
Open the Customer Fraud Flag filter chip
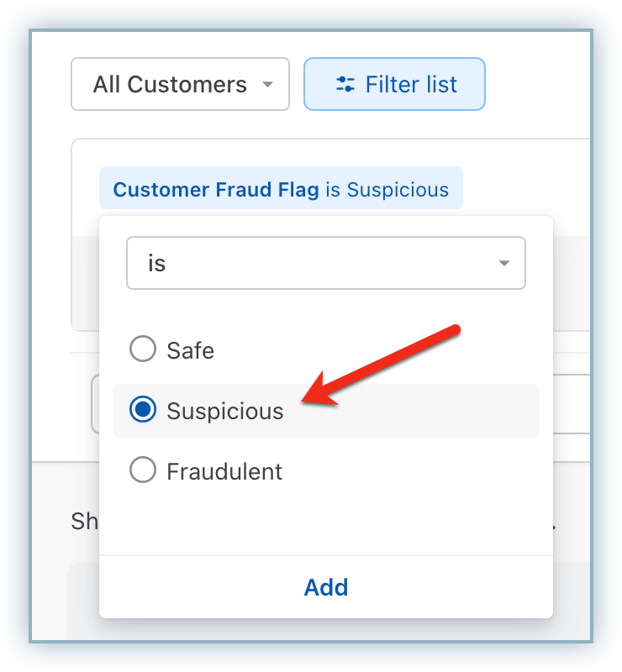[281, 189]
